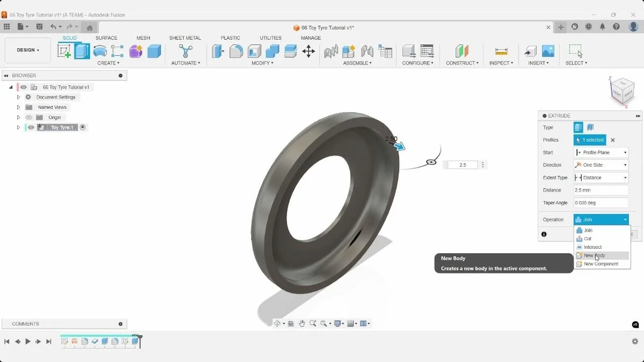Open the DESIGN workspace dropdown
Image resolution: width=644 pixels, height=362 pixels.
[28, 50]
